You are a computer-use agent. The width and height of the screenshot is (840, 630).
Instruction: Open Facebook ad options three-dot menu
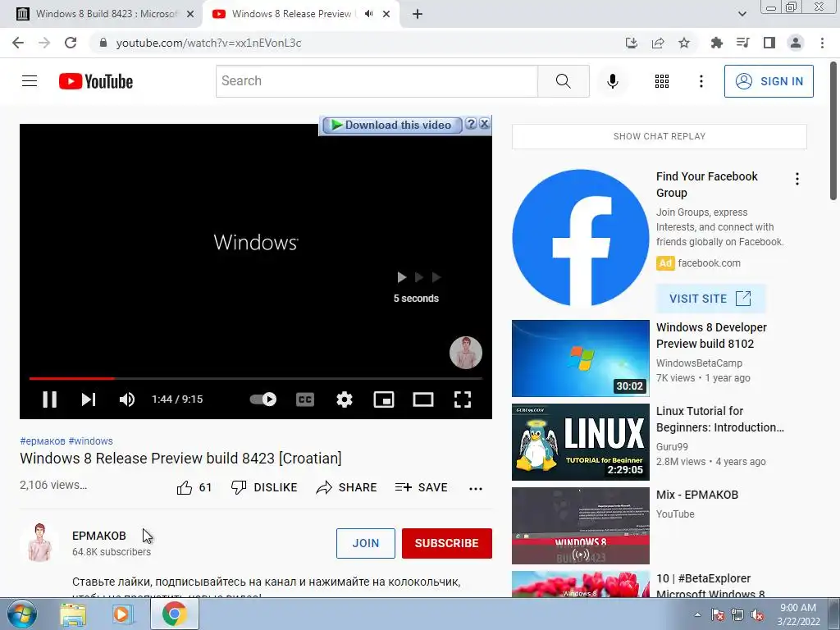[x=797, y=179]
